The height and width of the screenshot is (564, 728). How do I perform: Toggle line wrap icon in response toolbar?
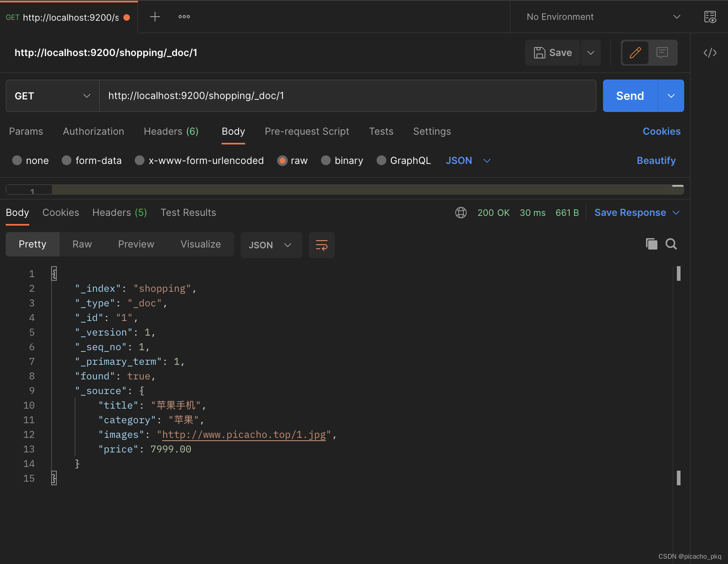(x=321, y=245)
